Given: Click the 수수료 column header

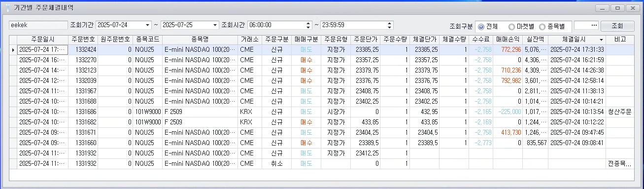Looking at the screenshot, I should [481, 39].
